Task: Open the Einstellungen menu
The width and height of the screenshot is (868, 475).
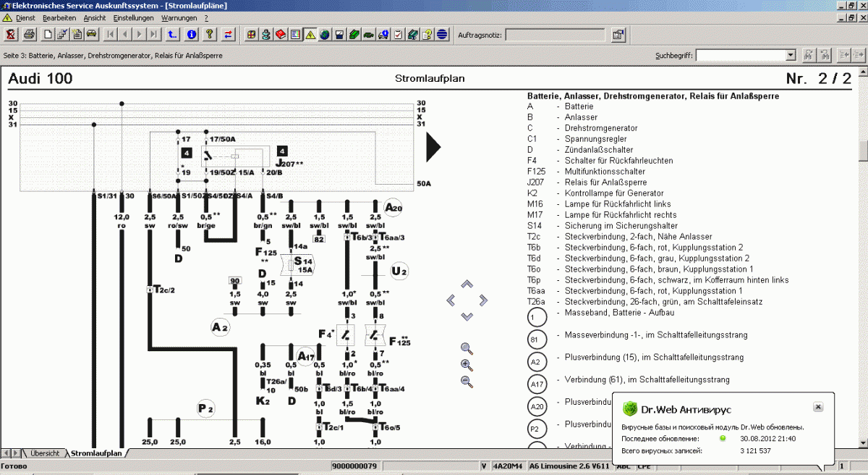Action: click(x=133, y=17)
